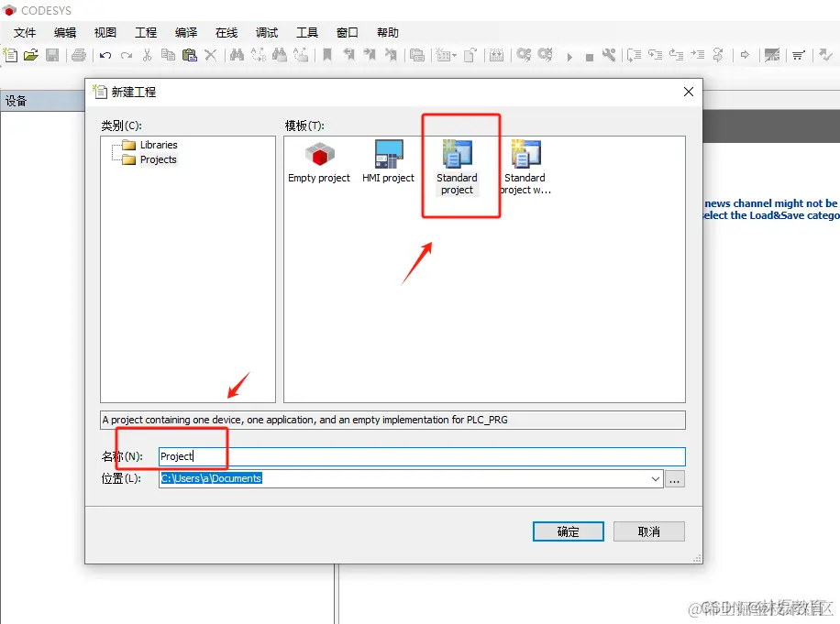Click the Save diskette toolbar icon
The width and height of the screenshot is (840, 624).
52,55
